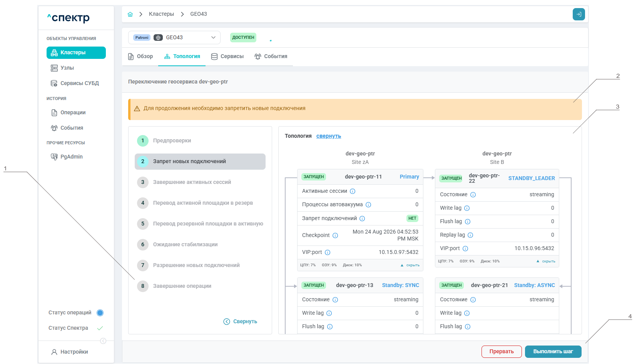This screenshot has height=364, width=637.
Task: Click info icon next to Процессы автовакуума
Action: click(368, 205)
